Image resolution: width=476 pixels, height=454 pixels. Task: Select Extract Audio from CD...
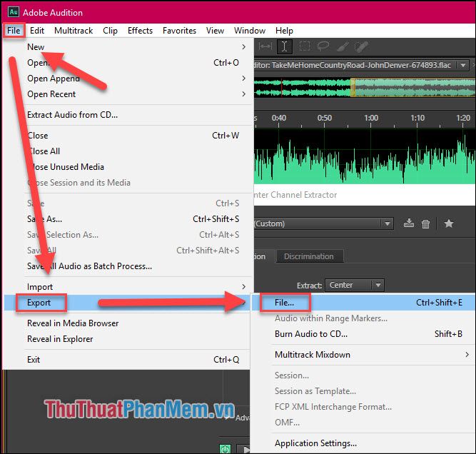pyautogui.click(x=128, y=115)
